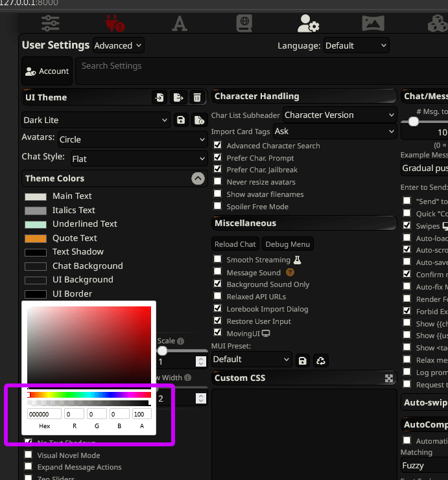Viewport: 448px width, 480px height.
Task: Open the Char List Subheader dropdown
Action: pyautogui.click(x=339, y=115)
